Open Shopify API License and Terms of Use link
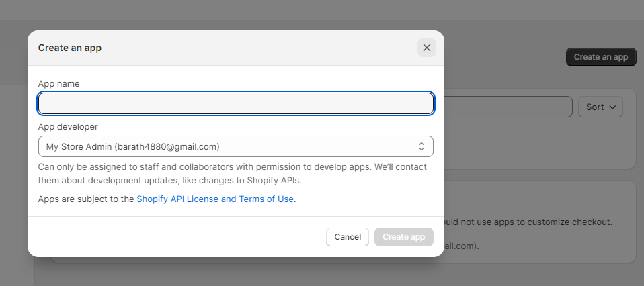The image size is (644, 286). pos(215,199)
